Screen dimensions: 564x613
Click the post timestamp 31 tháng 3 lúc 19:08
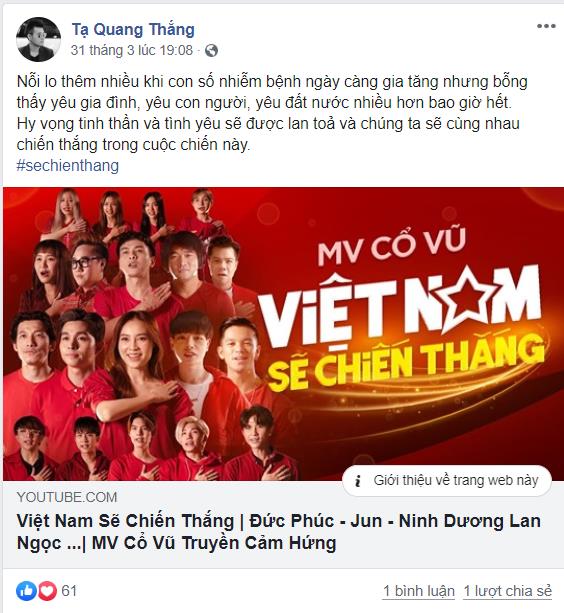(x=132, y=50)
